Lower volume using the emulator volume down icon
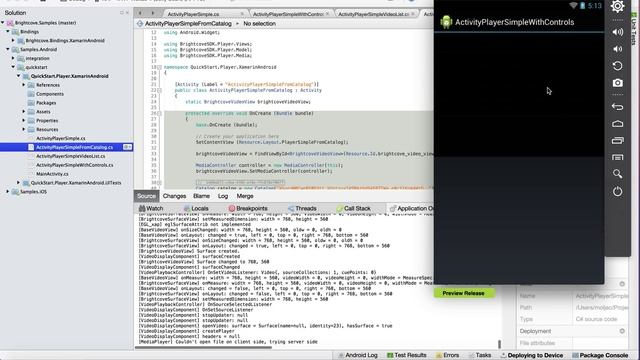640x360 pixels. coord(618,49)
